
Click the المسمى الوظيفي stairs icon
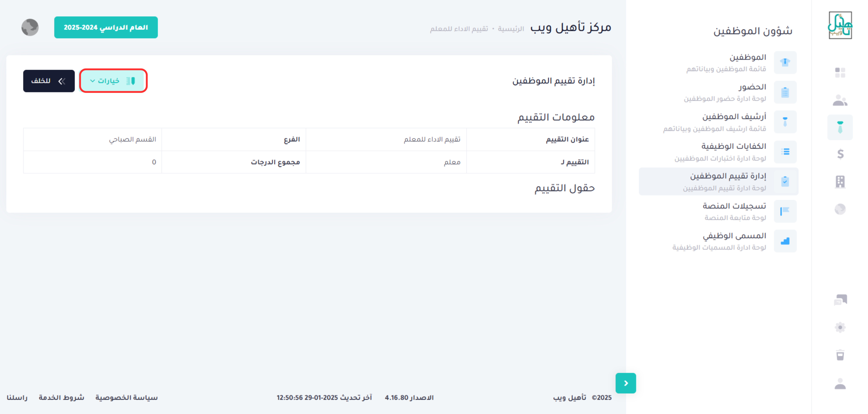(785, 241)
